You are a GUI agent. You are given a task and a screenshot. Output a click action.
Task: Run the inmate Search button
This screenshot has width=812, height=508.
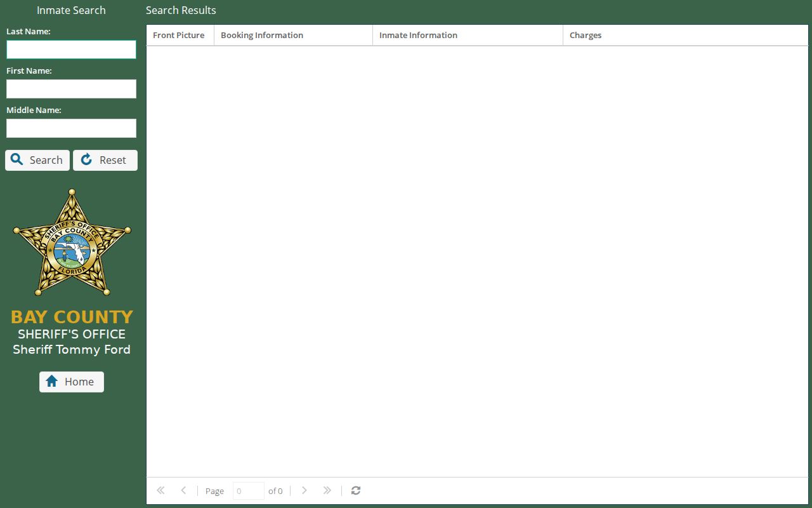(x=37, y=160)
